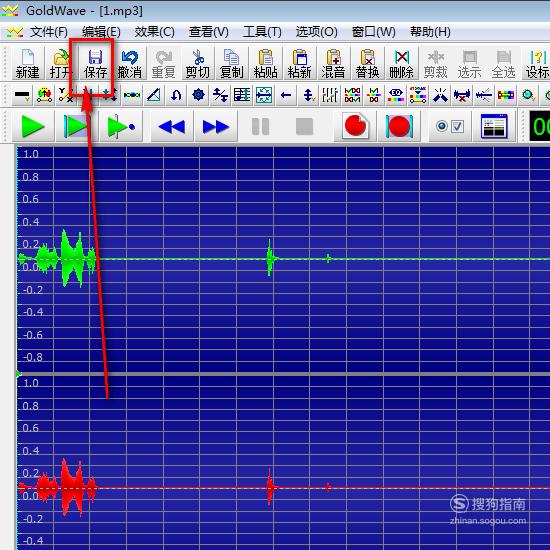Image resolution: width=550 pixels, height=550 pixels.
Task: Open the 编辑(E) menu
Action: [101, 32]
